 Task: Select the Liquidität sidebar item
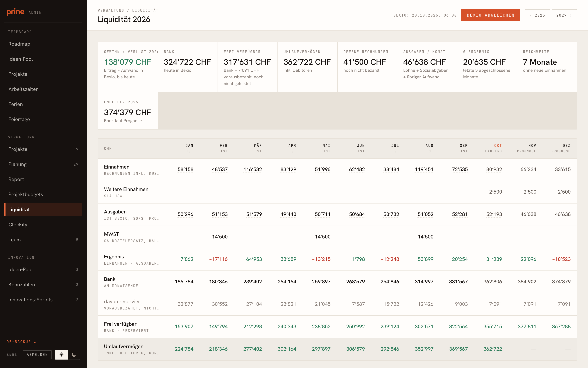click(x=43, y=210)
